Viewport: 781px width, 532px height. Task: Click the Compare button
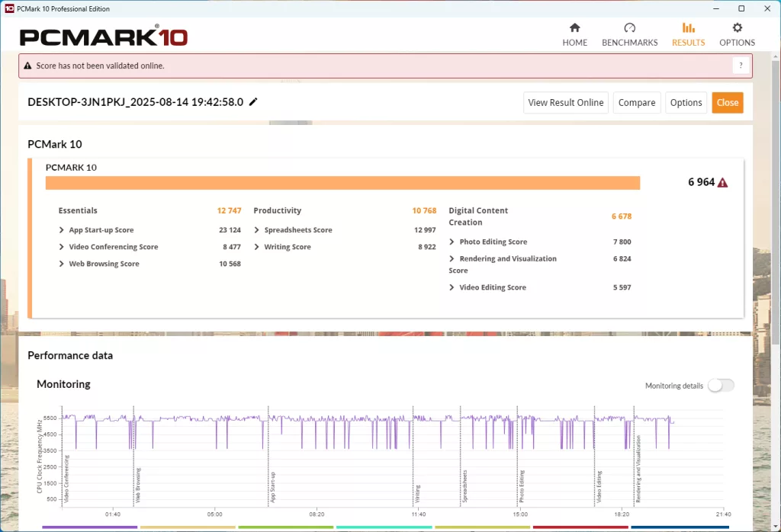coord(636,103)
